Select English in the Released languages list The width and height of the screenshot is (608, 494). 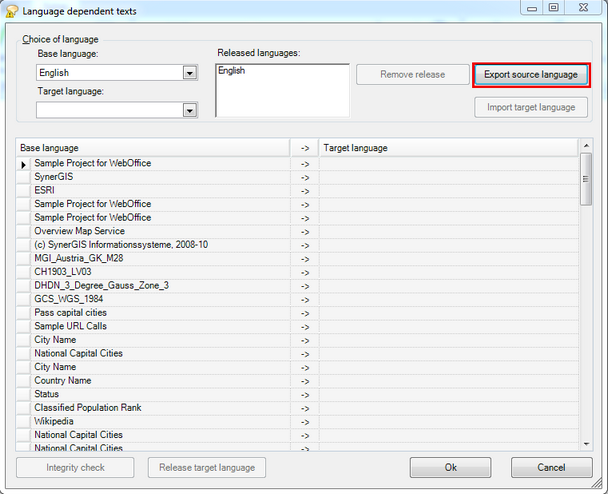click(x=231, y=71)
